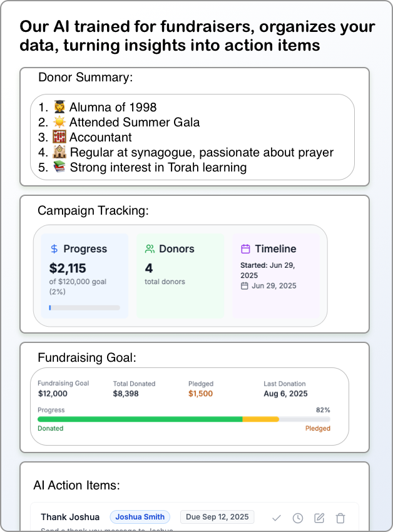The width and height of the screenshot is (393, 532).
Task: Click the Fundraising Goal progress bar
Action: tap(183, 419)
